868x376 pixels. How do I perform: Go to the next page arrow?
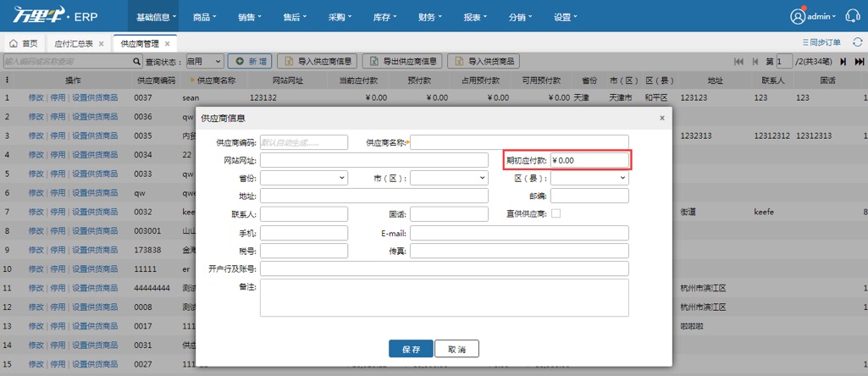pyautogui.click(x=843, y=62)
